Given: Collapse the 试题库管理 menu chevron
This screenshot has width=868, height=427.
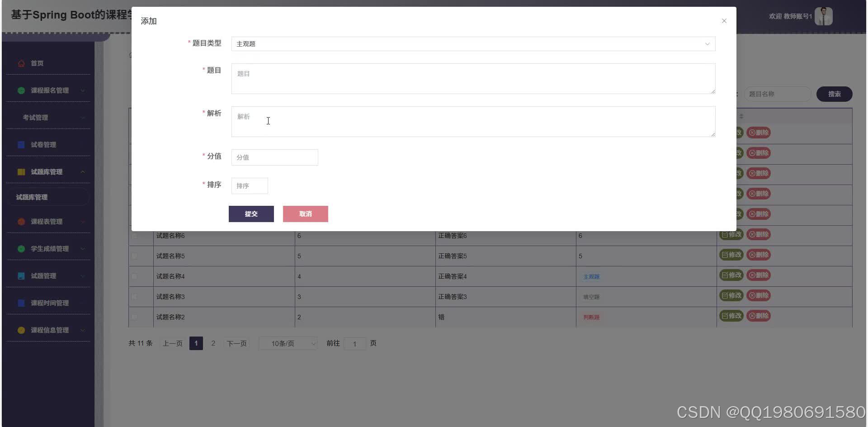Looking at the screenshot, I should (x=83, y=172).
